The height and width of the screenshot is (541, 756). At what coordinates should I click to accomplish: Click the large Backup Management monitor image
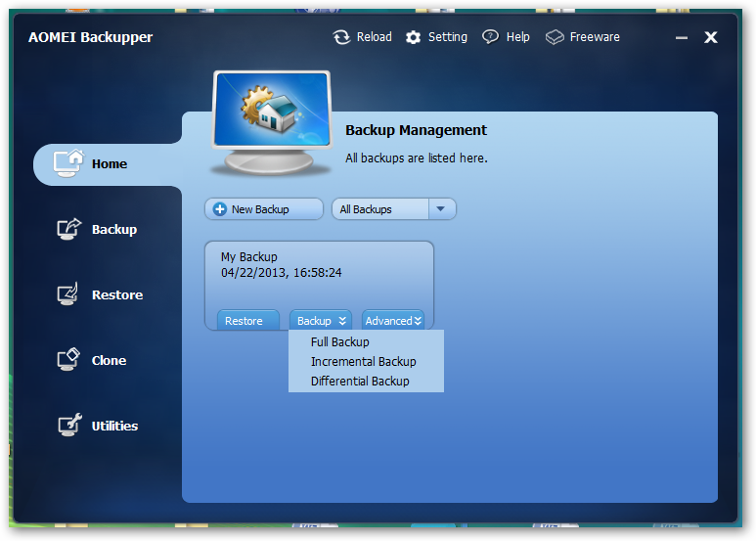pos(272,122)
